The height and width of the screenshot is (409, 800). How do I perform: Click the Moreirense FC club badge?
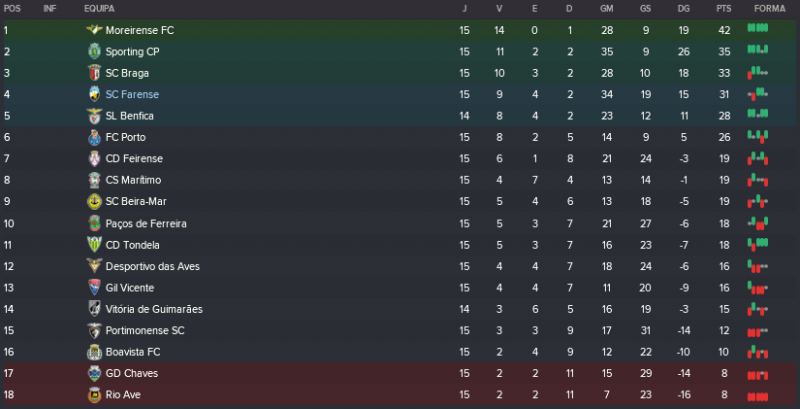coord(95,30)
